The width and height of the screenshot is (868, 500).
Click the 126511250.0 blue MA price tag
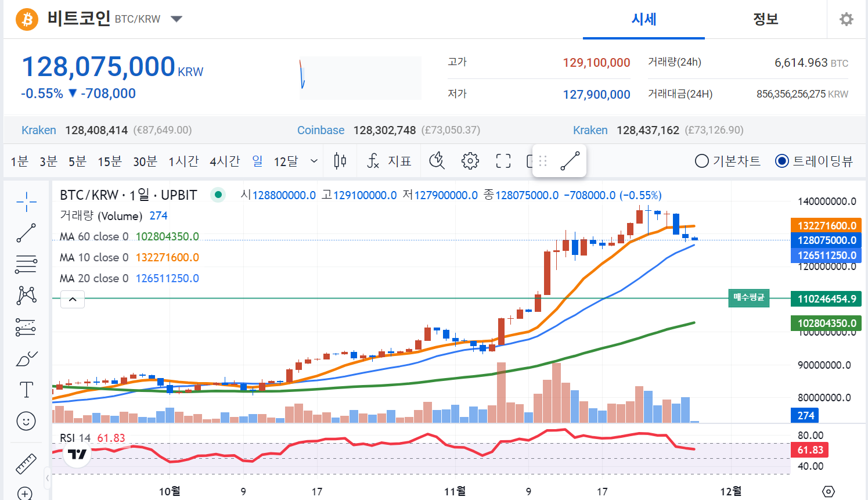(x=827, y=255)
